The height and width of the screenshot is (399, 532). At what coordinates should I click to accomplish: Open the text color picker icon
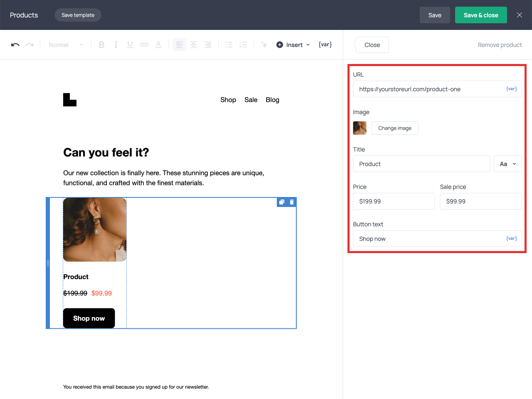coord(158,44)
